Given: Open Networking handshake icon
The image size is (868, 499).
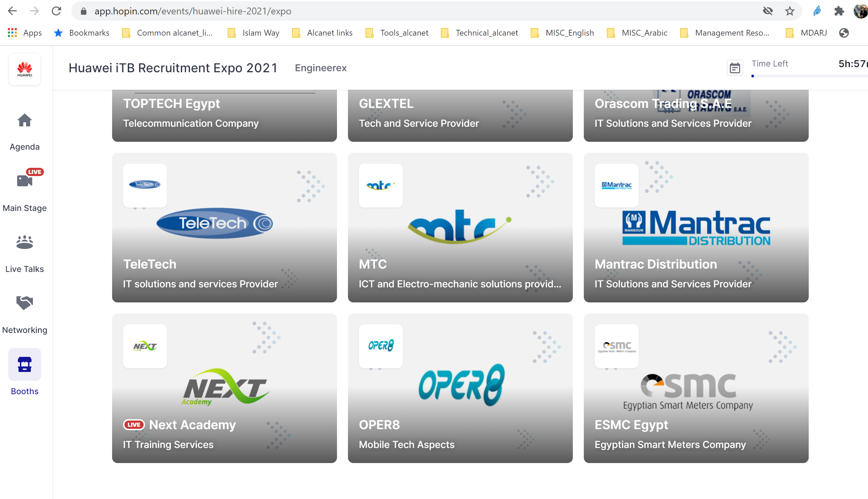Looking at the screenshot, I should click(24, 303).
